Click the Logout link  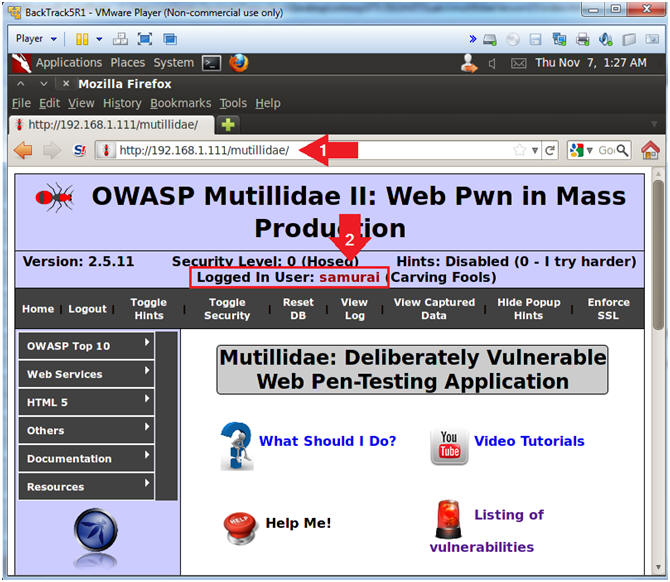(x=87, y=309)
